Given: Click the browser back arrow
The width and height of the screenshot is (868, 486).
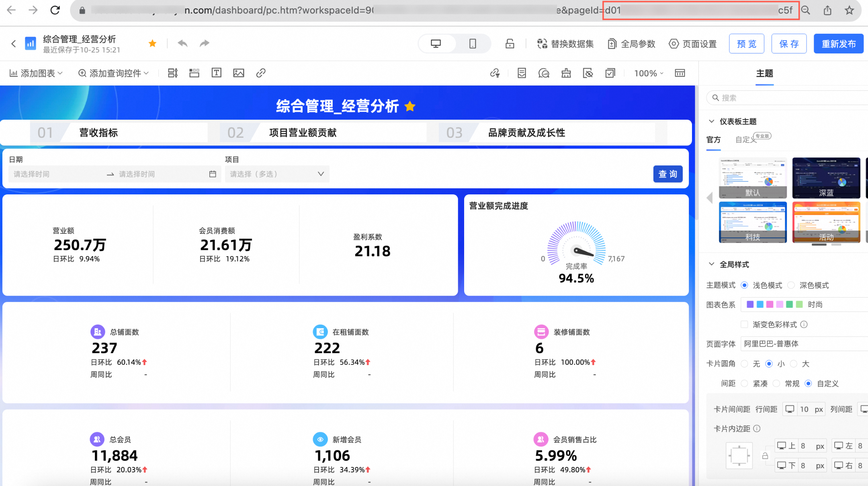Looking at the screenshot, I should pyautogui.click(x=11, y=10).
